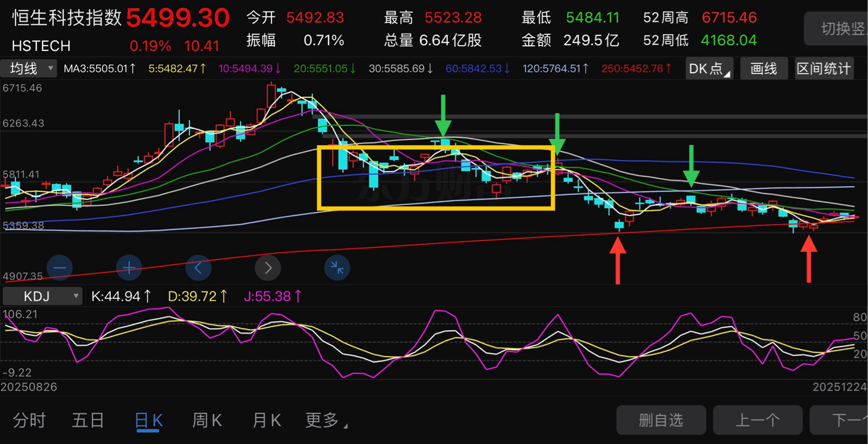Select the 周K tab

coord(207,420)
